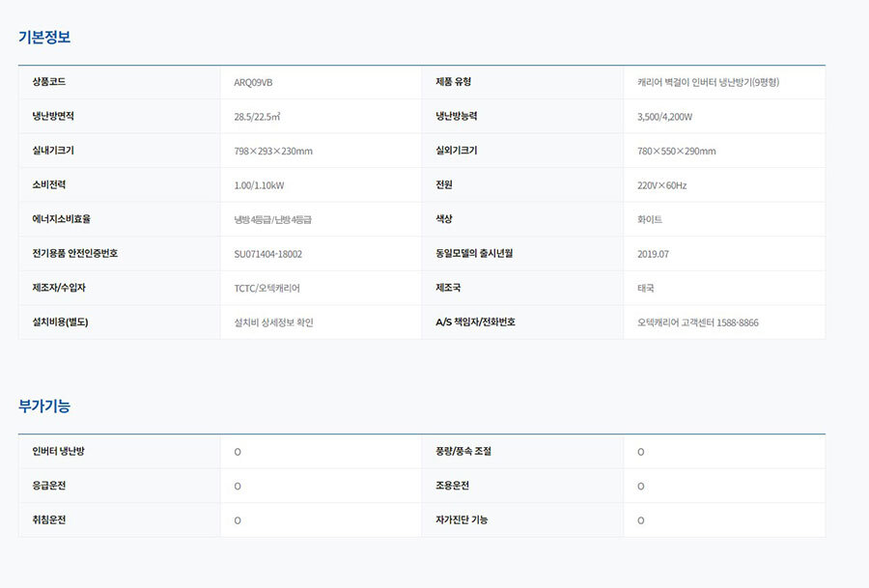Click safety certification number SU071404-18002
Viewport: 869px width, 588px height.
pyautogui.click(x=267, y=254)
